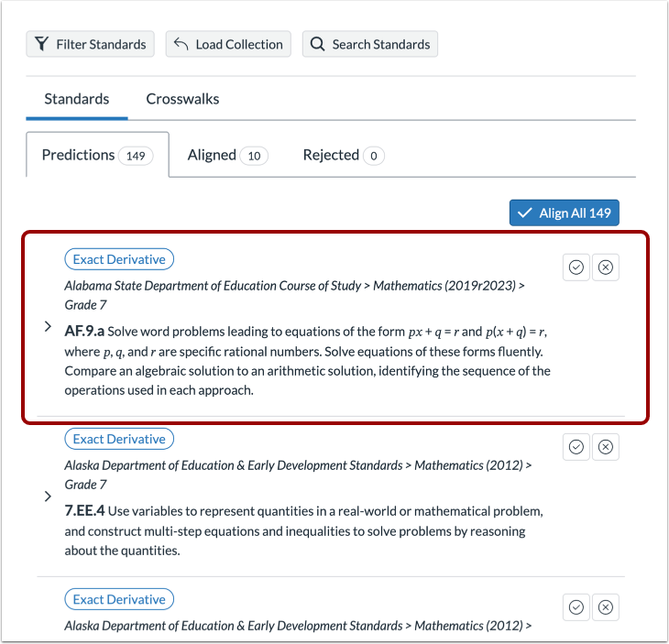The width and height of the screenshot is (669, 644).
Task: Click 'Grade 7' text under Alaska breadcrumb
Action: click(85, 485)
